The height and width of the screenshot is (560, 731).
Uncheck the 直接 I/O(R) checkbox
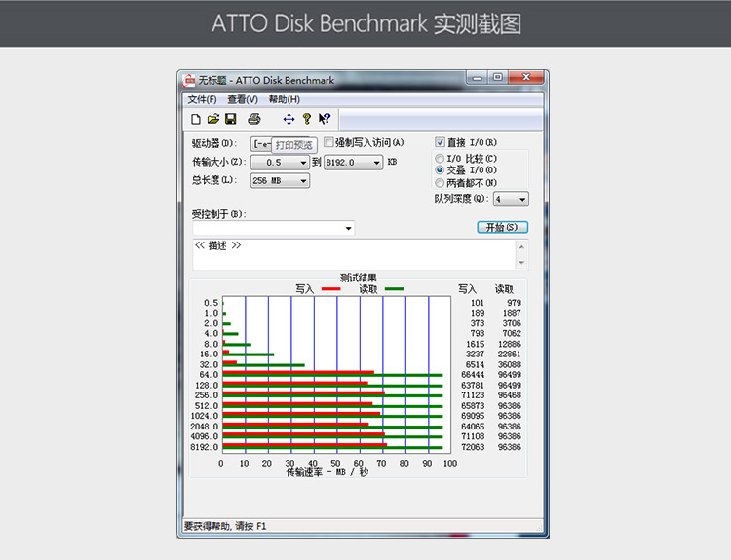pos(440,142)
